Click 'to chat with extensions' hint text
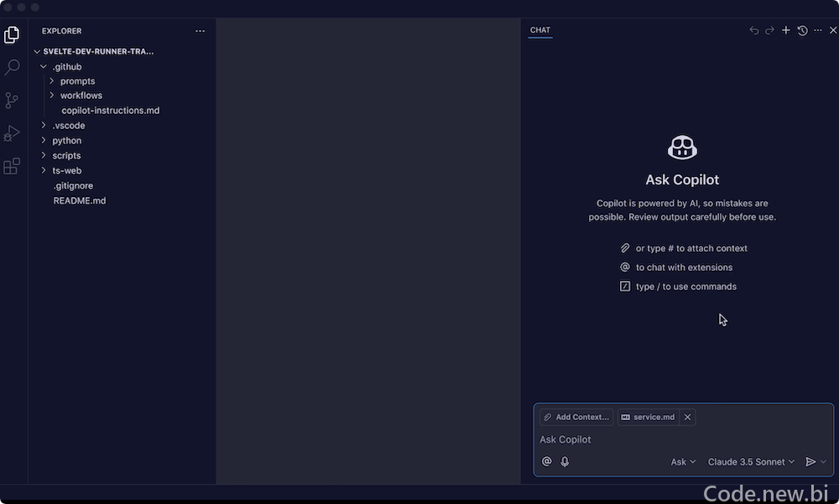 coord(684,268)
